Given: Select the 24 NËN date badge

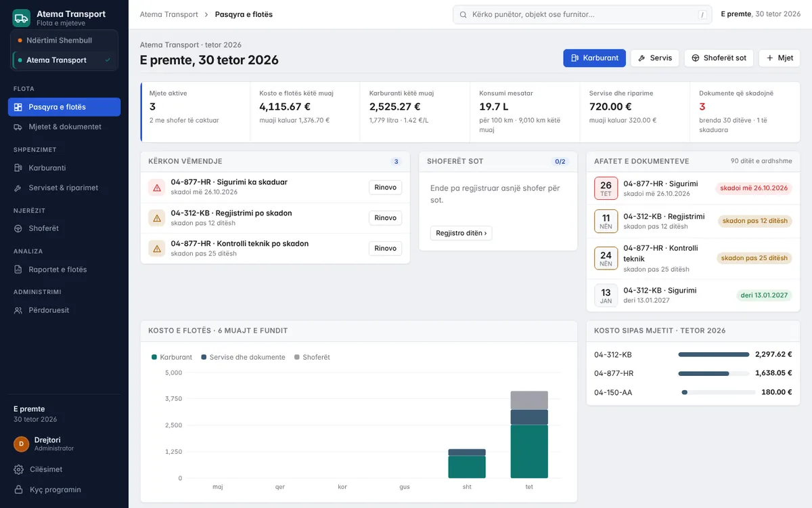Looking at the screenshot, I should pyautogui.click(x=606, y=258).
